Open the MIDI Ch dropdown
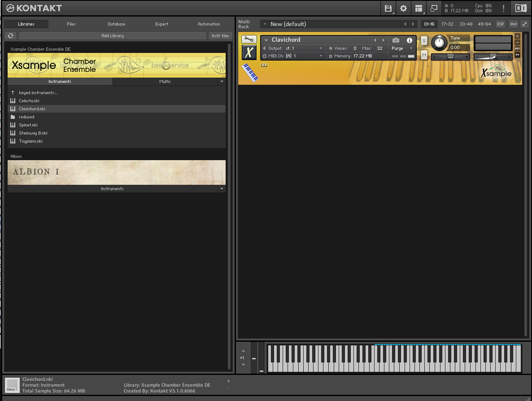 click(x=321, y=56)
